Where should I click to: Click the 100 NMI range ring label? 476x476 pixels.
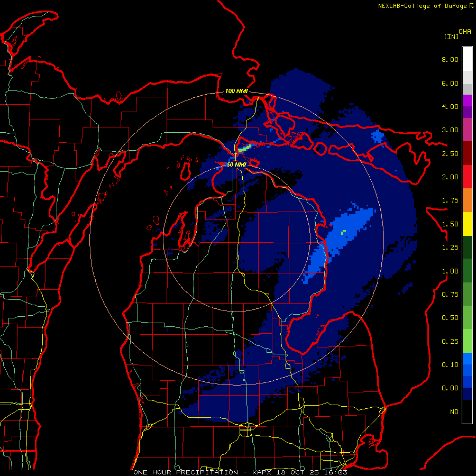click(236, 91)
